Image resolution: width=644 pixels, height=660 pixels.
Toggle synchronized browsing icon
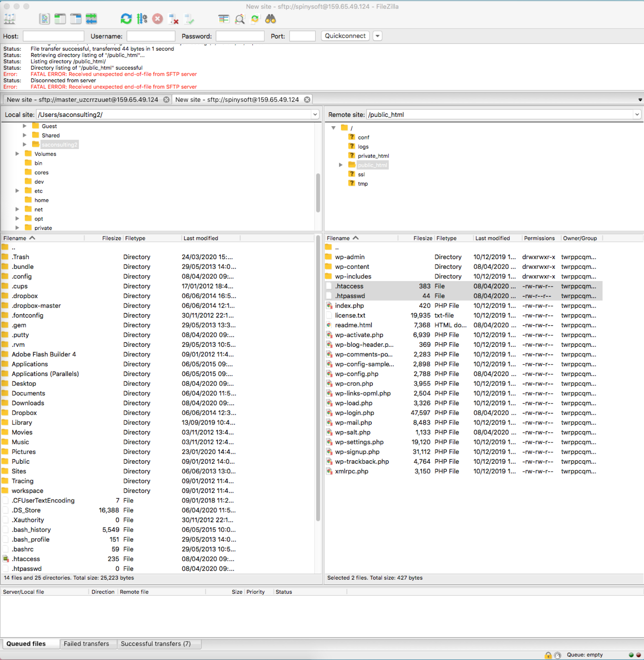pyautogui.click(x=255, y=19)
